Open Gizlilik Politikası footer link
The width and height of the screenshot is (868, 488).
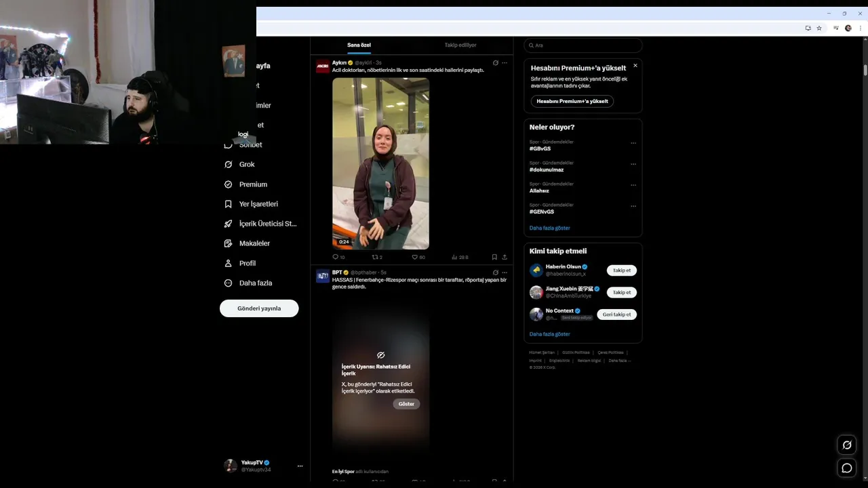click(576, 352)
